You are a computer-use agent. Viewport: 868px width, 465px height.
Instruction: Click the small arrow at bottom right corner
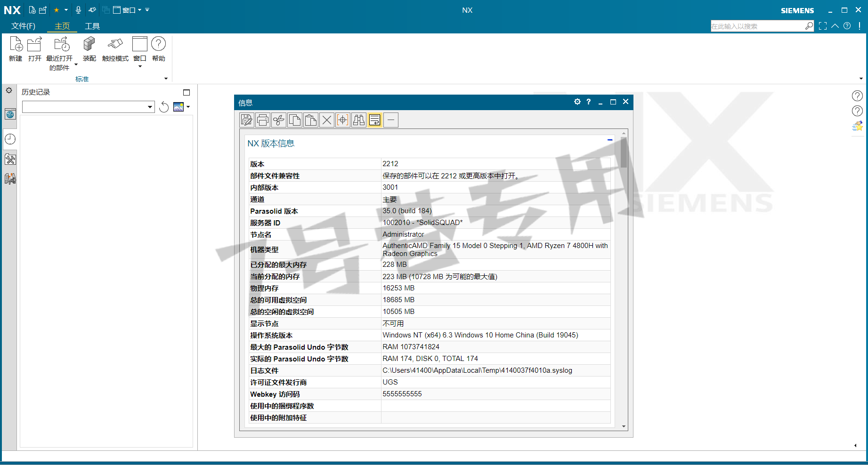(x=855, y=445)
